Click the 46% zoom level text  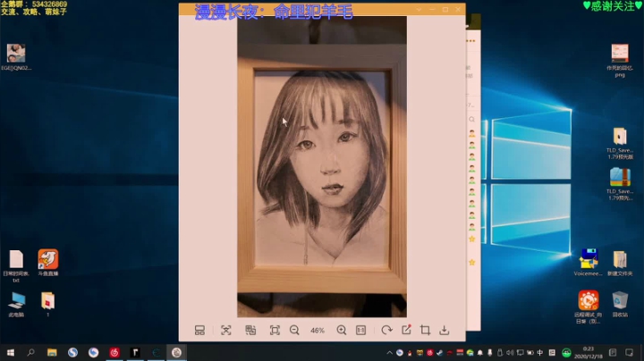[318, 331]
